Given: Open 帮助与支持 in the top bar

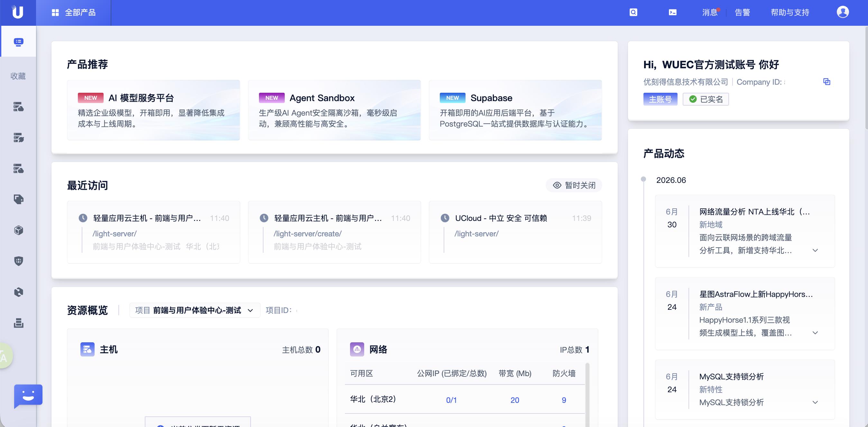Looking at the screenshot, I should [x=790, y=13].
